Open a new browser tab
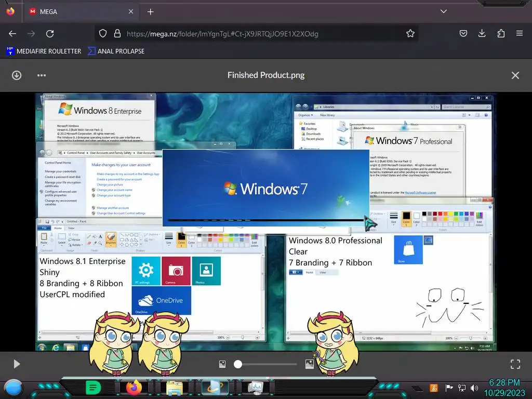The width and height of the screenshot is (532, 399). pos(150,12)
